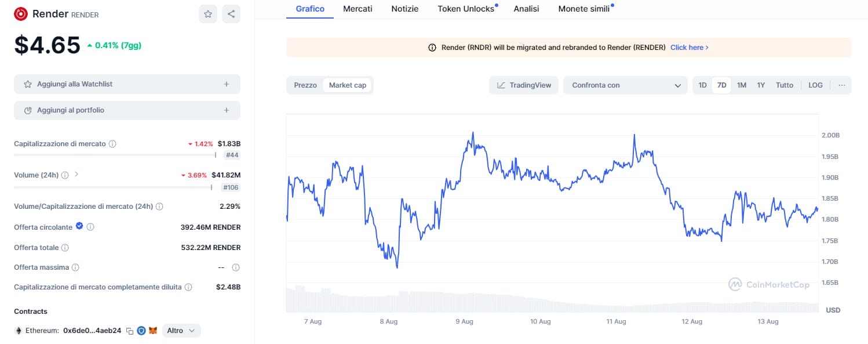Switch chart to Prezzo view
The width and height of the screenshot is (868, 344).
coord(305,85)
